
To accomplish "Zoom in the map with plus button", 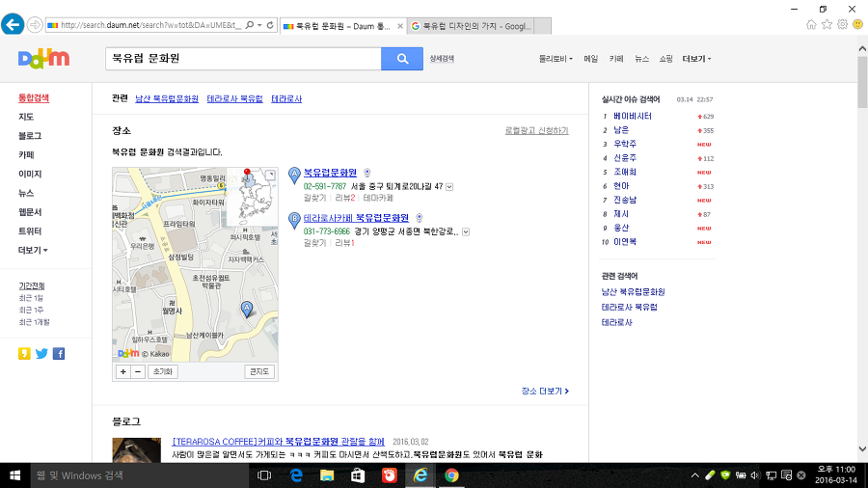I will [x=122, y=372].
